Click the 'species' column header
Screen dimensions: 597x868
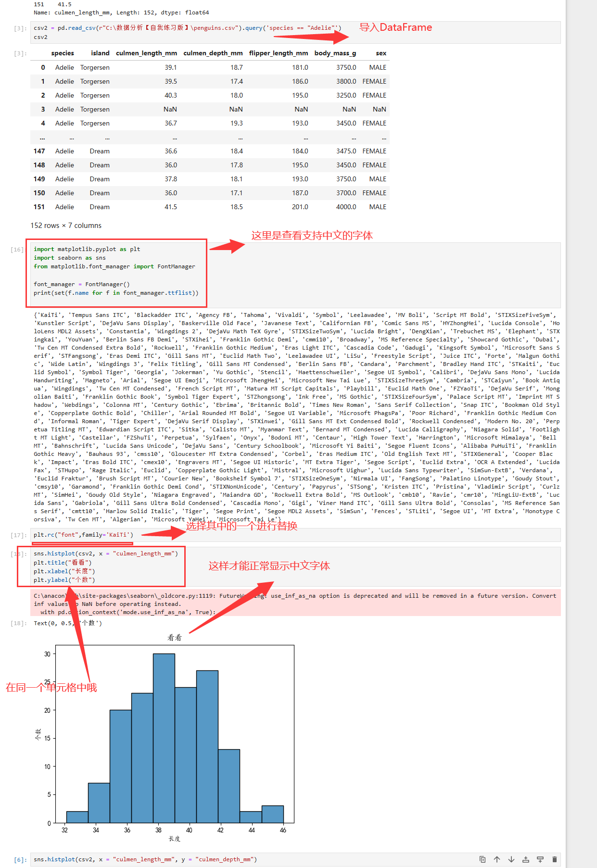tap(63, 53)
